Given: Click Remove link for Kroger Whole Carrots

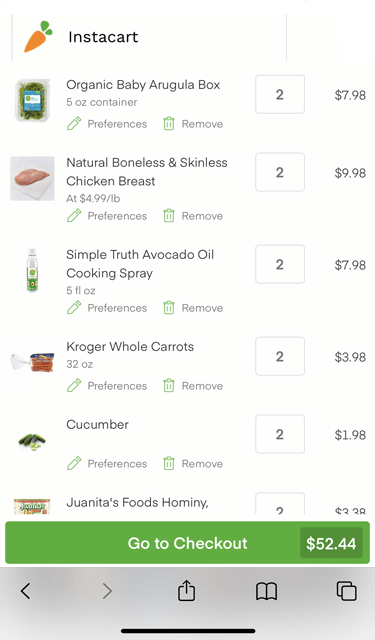Looking at the screenshot, I should [202, 386].
